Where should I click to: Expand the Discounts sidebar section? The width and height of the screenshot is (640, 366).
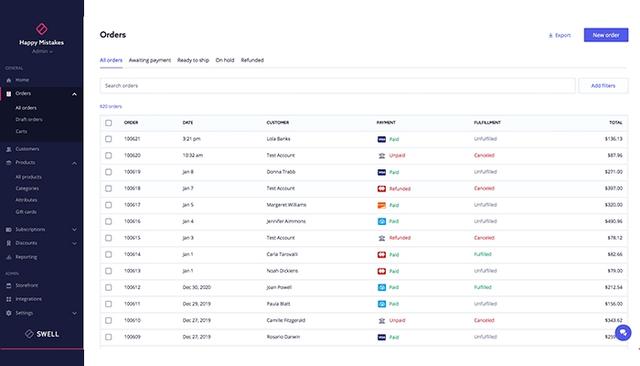point(74,244)
